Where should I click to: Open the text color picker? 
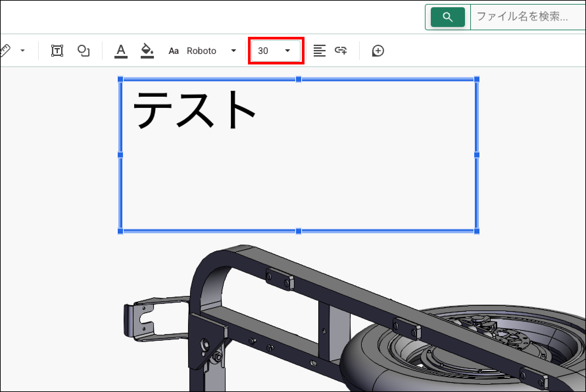(121, 51)
